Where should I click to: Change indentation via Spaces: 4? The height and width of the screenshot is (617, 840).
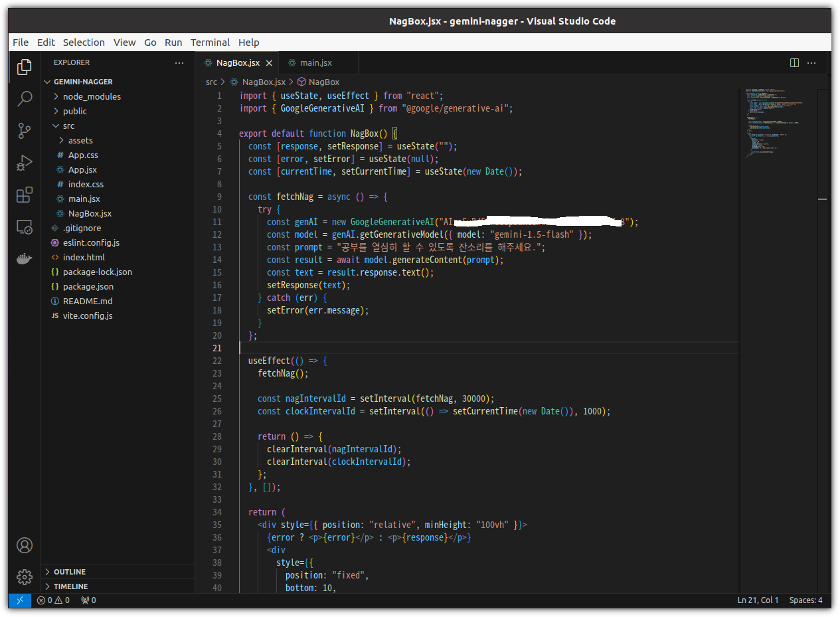[x=805, y=600]
